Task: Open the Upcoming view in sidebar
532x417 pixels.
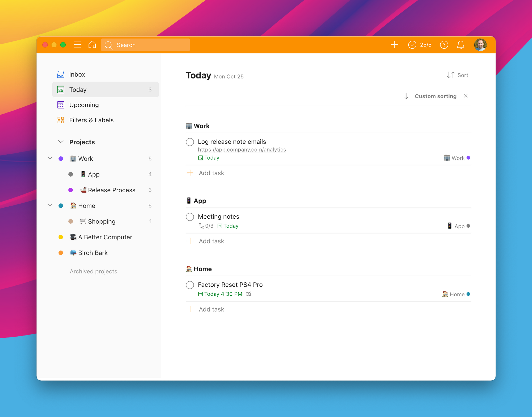Action: [84, 105]
